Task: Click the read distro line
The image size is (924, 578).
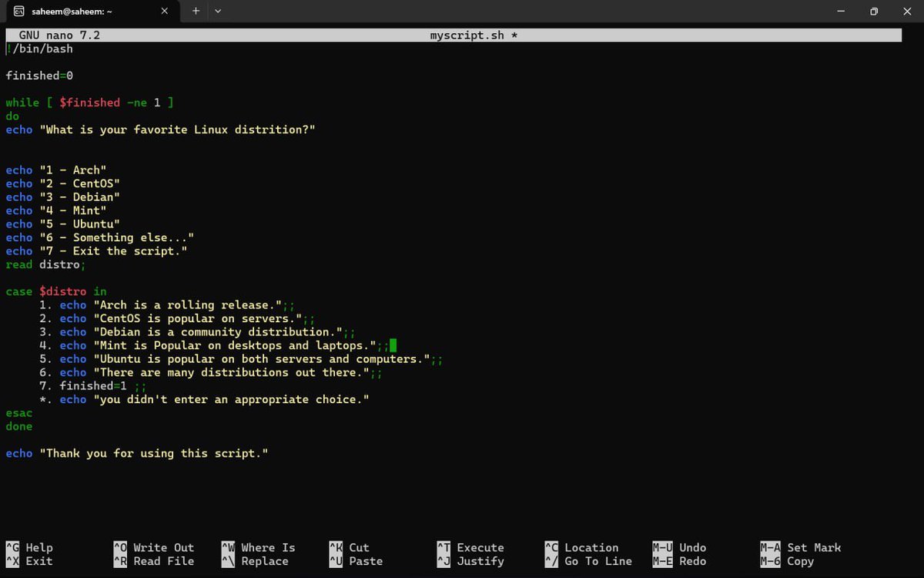Action: [x=45, y=264]
